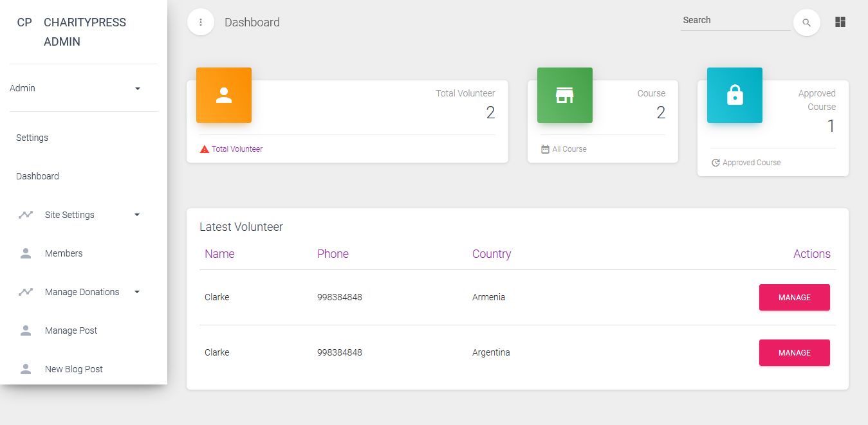The width and height of the screenshot is (868, 425).
Task: Expand the Site Settings submenu arrow
Action: 137,215
